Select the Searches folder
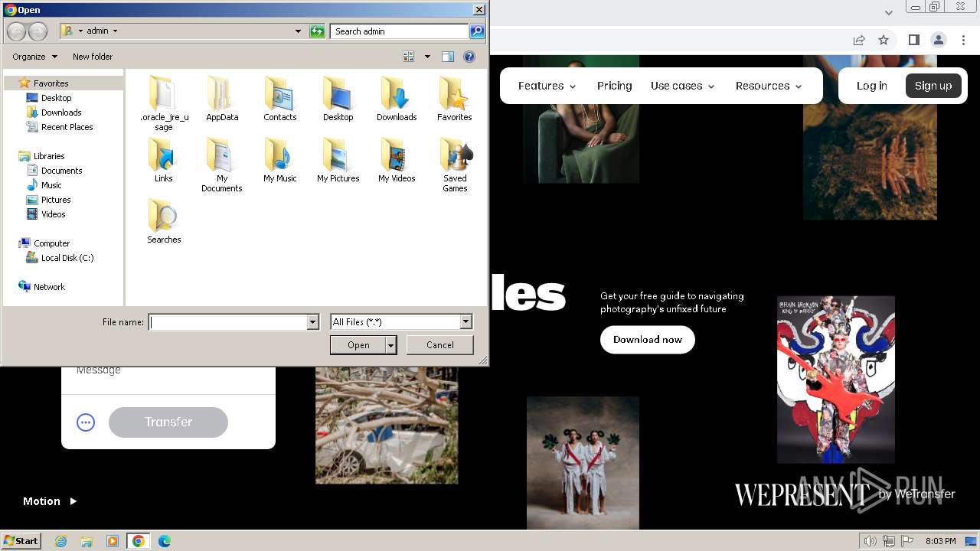This screenshot has width=980, height=551. [164, 221]
